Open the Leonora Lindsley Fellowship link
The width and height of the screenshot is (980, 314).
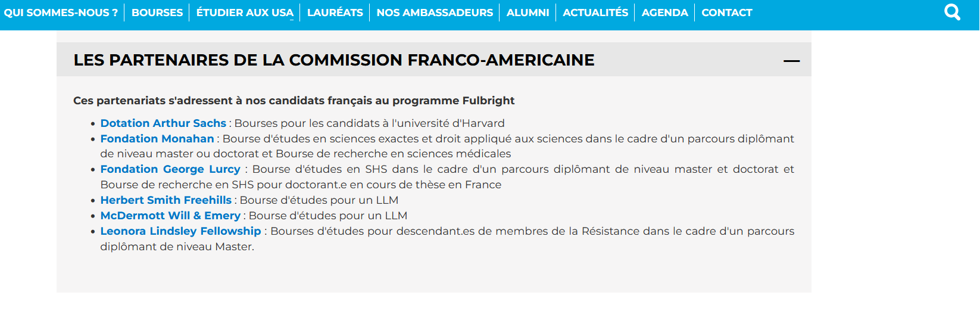[180, 231]
